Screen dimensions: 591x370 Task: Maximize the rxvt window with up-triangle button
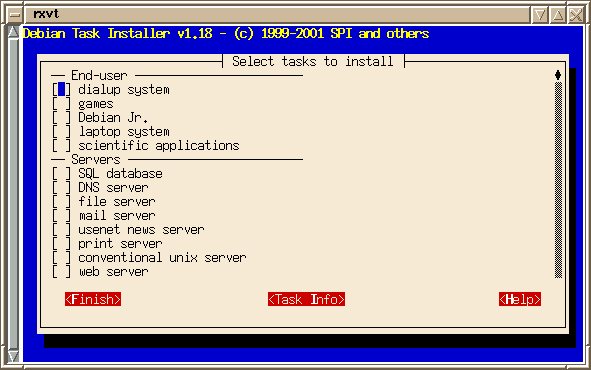tap(558, 15)
